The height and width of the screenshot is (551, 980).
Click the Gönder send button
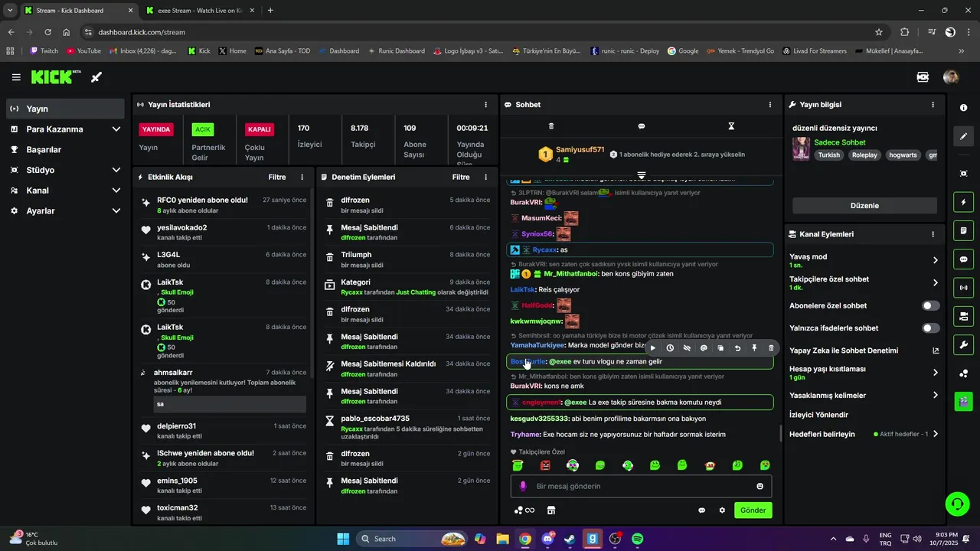(x=753, y=510)
